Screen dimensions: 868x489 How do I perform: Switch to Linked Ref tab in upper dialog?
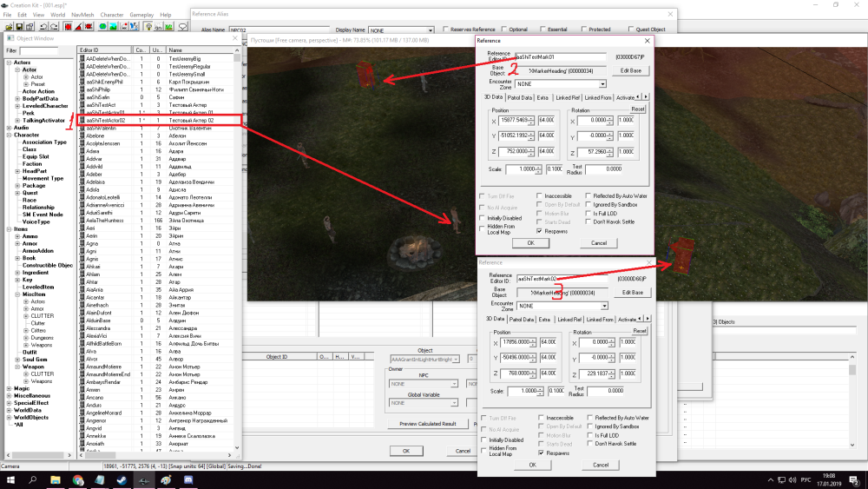pos(568,97)
